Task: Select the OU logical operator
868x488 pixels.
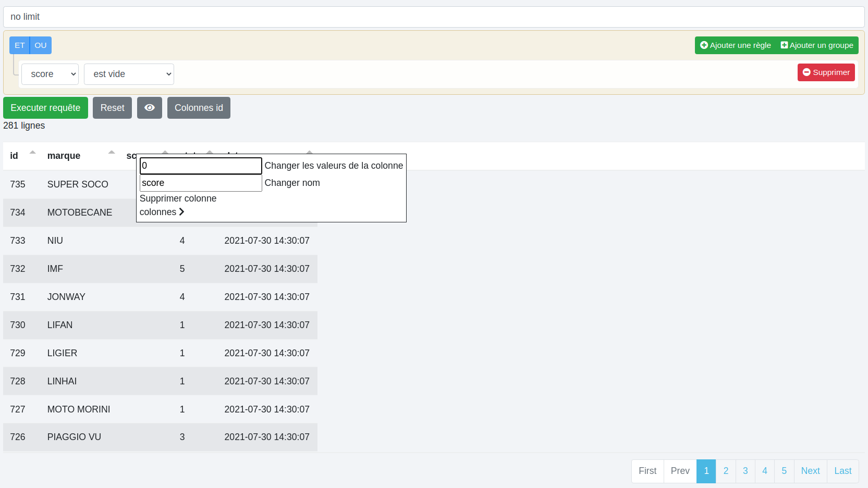Action: click(x=41, y=45)
